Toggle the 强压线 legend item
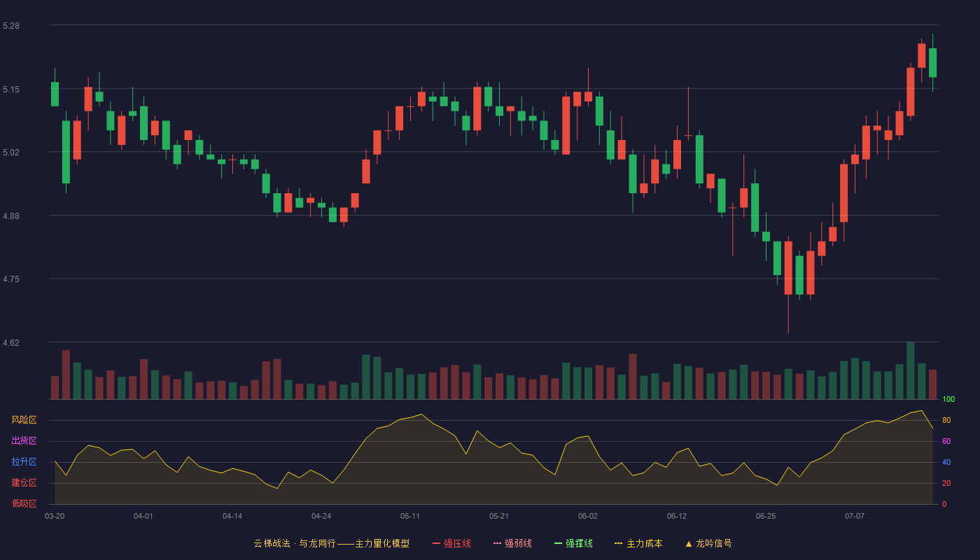This screenshot has height=560, width=980. point(451,543)
